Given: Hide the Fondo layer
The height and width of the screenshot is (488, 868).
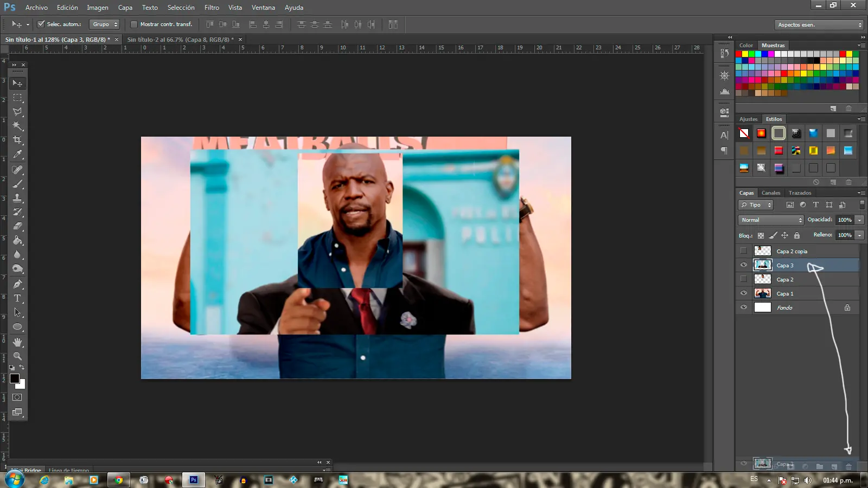Looking at the screenshot, I should tap(744, 307).
